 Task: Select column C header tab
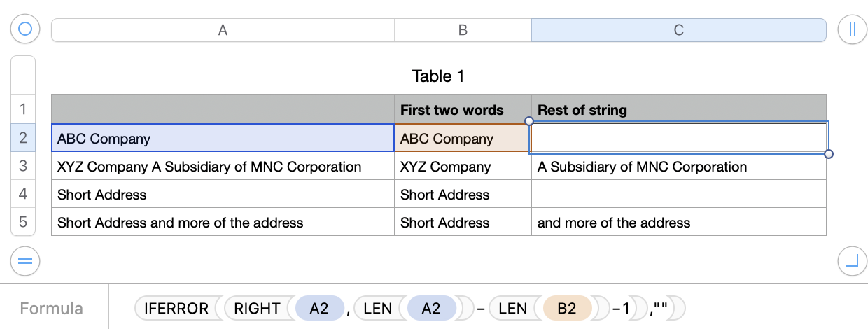click(678, 30)
